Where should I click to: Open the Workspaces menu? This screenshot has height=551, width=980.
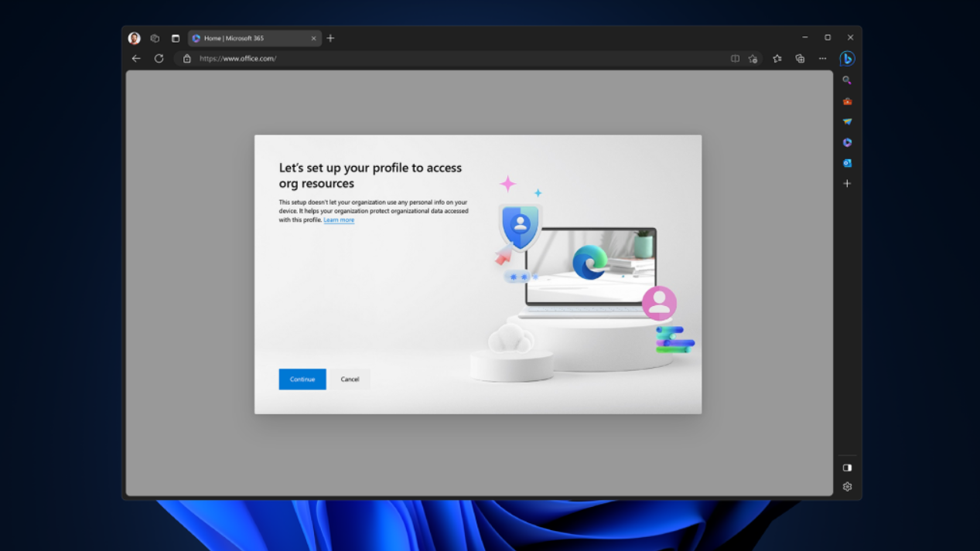click(x=155, y=37)
